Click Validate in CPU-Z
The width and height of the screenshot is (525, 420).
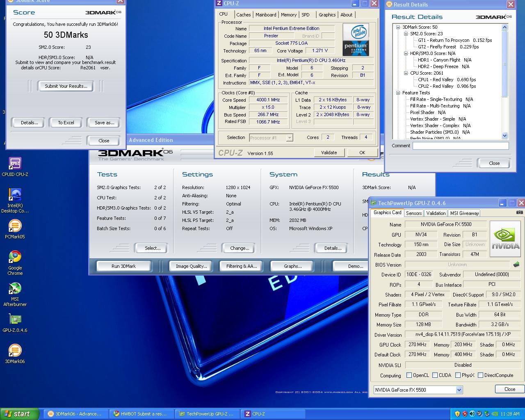[329, 153]
